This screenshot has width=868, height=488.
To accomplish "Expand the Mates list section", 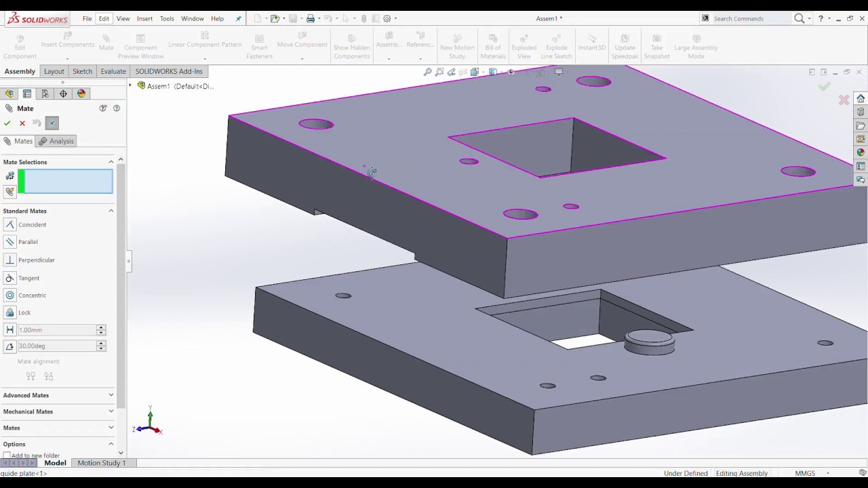I will tap(111, 428).
